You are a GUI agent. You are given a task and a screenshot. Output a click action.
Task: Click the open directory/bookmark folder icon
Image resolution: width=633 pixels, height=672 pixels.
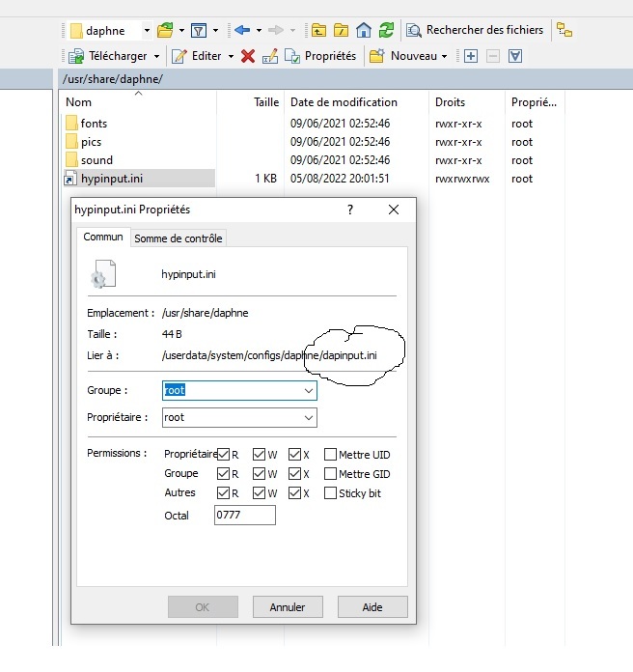click(x=165, y=31)
